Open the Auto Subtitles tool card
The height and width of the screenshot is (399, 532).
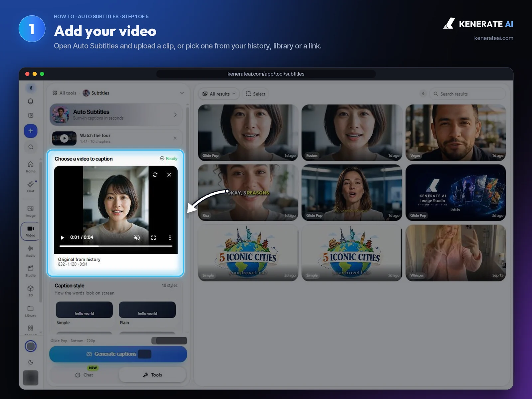point(116,115)
